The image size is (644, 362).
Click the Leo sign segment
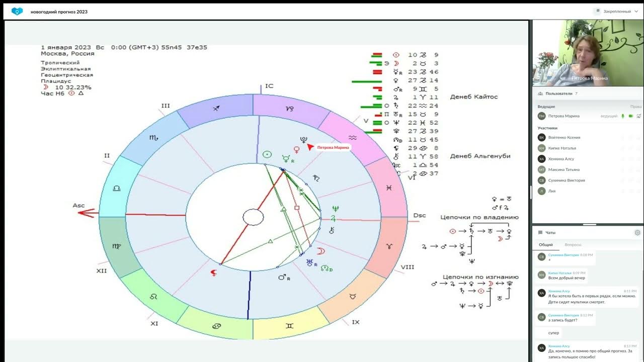(x=153, y=297)
